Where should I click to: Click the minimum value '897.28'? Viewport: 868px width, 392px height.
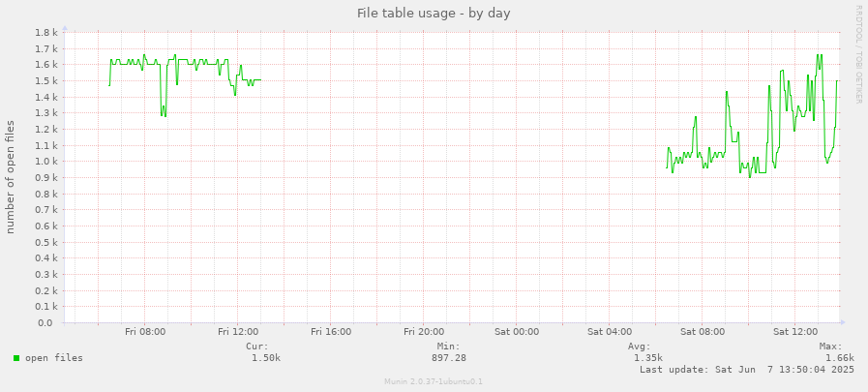click(448, 358)
